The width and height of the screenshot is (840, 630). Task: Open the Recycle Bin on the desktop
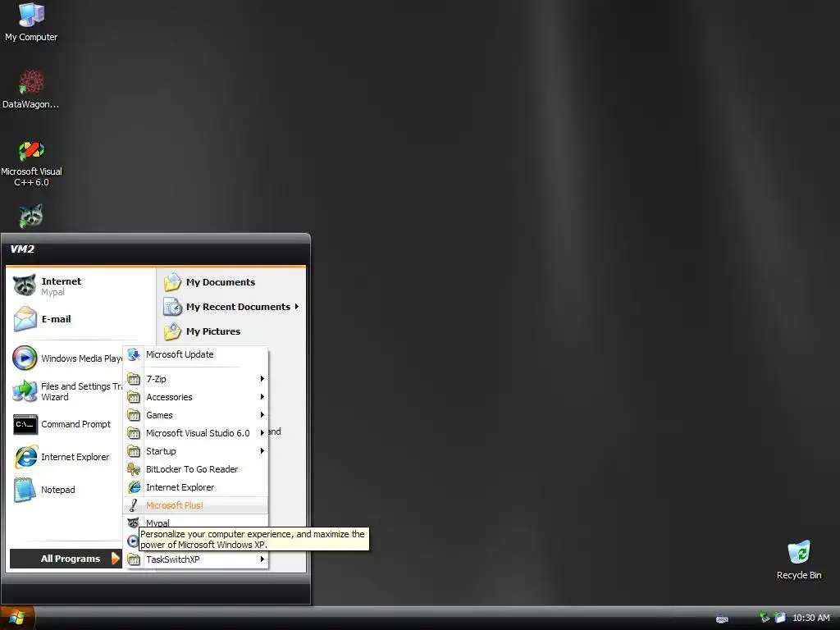[799, 559]
